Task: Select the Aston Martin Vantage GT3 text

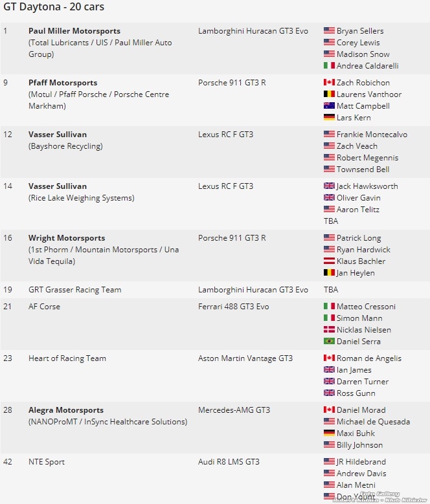Action: pyautogui.click(x=245, y=358)
